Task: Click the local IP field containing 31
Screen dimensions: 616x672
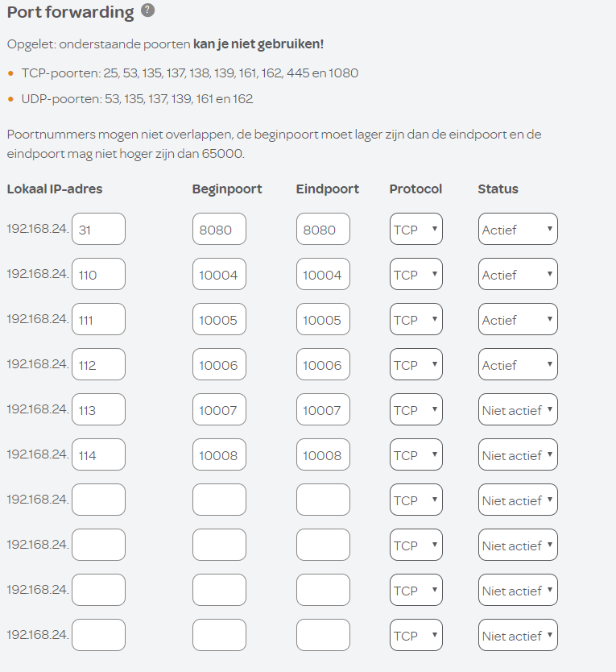Action: pyautogui.click(x=98, y=230)
